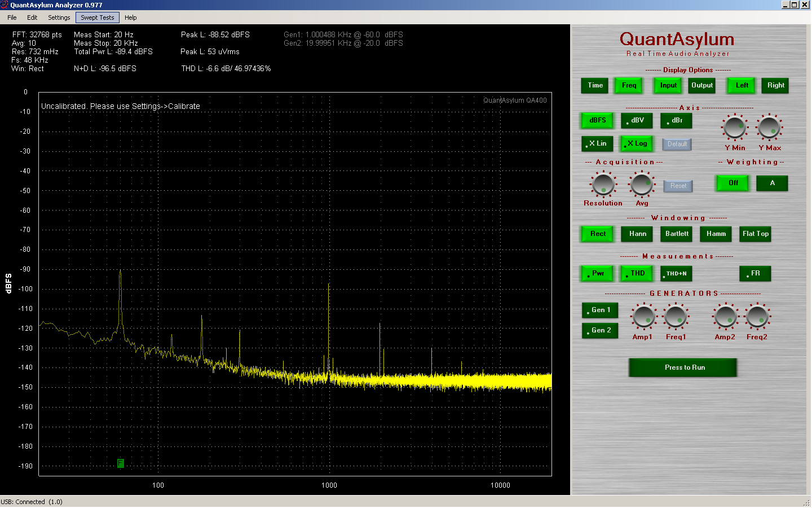This screenshot has height=508, width=812.
Task: Click the N+D L readout
Action: pyautogui.click(x=105, y=69)
